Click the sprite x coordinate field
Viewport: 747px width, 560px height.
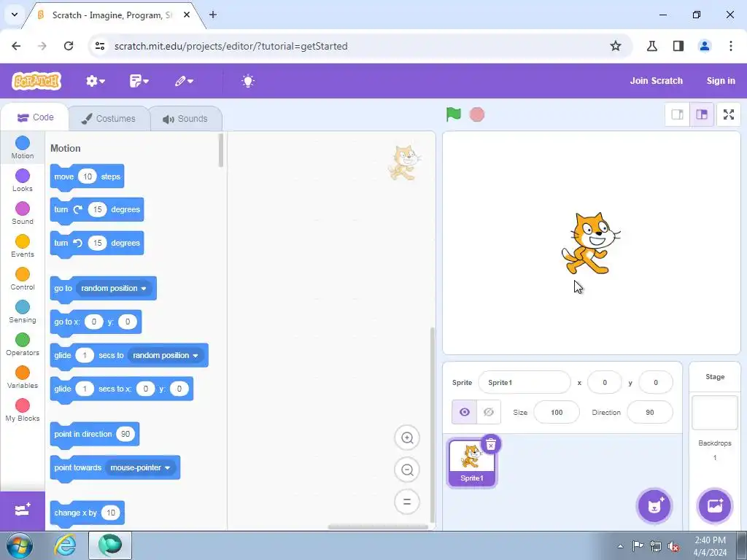pos(605,382)
